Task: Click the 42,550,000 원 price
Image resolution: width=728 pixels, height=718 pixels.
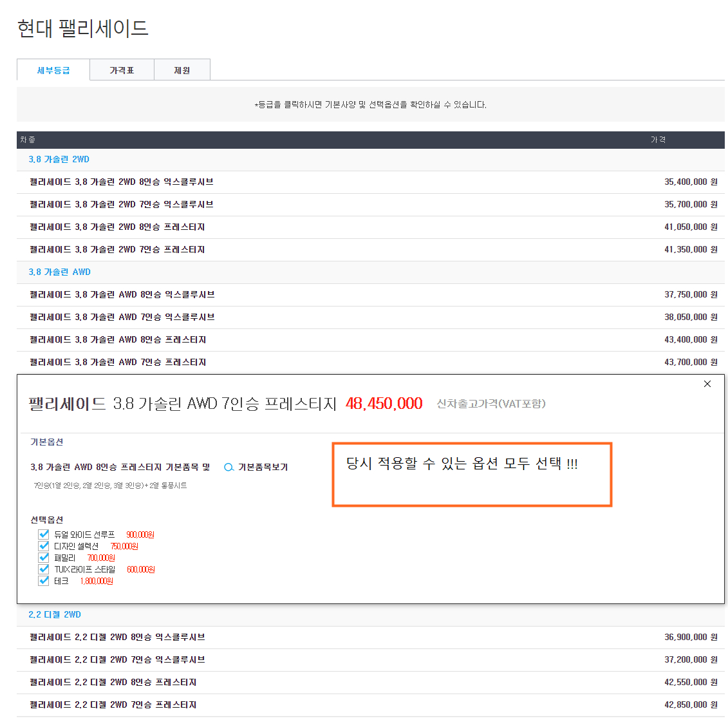Action: pyautogui.click(x=691, y=682)
